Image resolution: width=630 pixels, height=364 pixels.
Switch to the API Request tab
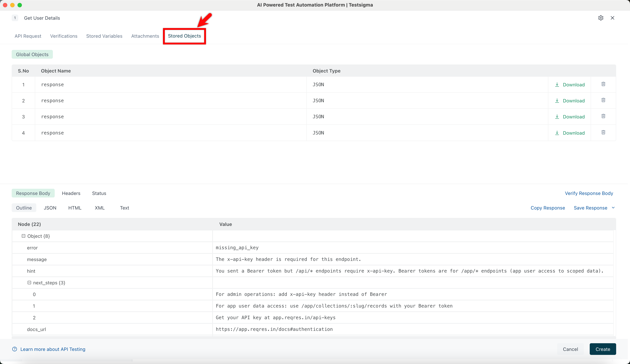(28, 36)
